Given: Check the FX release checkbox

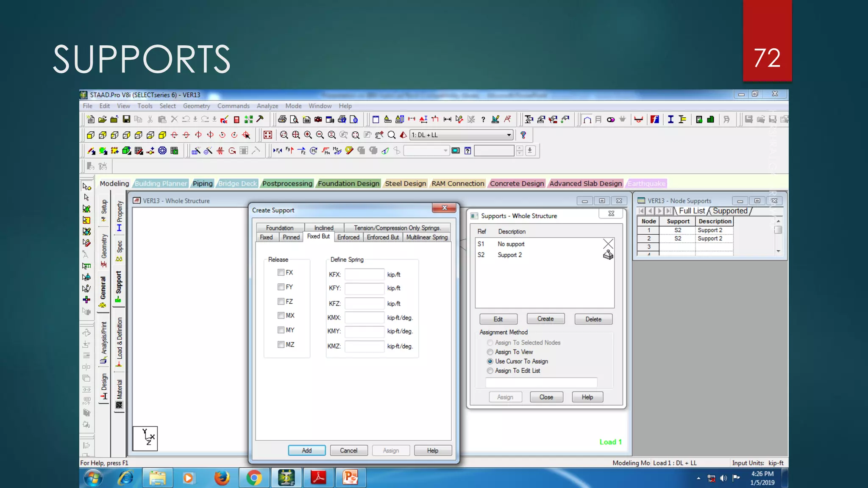Looking at the screenshot, I should [x=281, y=272].
